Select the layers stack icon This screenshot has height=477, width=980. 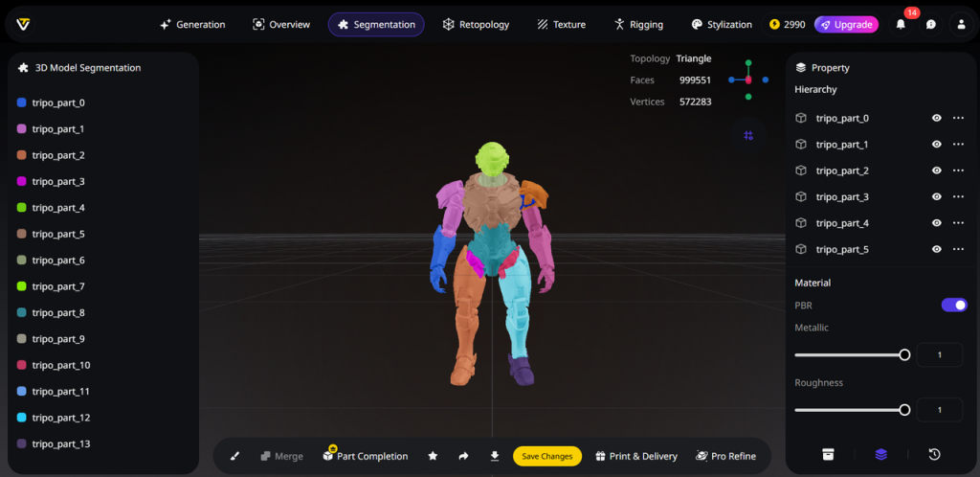pyautogui.click(x=881, y=455)
